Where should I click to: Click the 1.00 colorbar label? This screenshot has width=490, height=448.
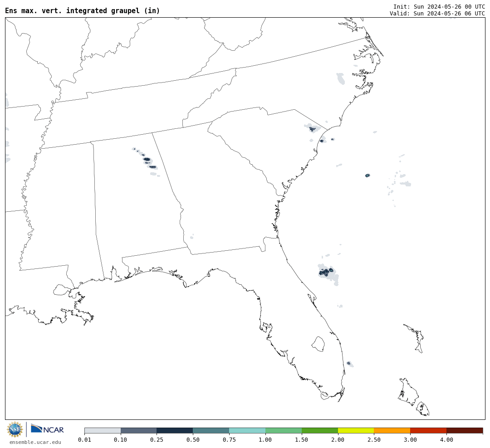[x=265, y=439]
